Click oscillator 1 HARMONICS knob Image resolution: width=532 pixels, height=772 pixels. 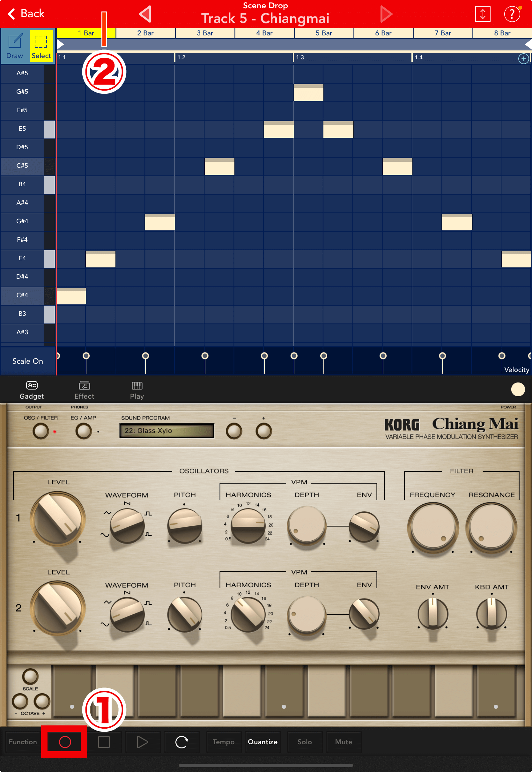coord(248,526)
